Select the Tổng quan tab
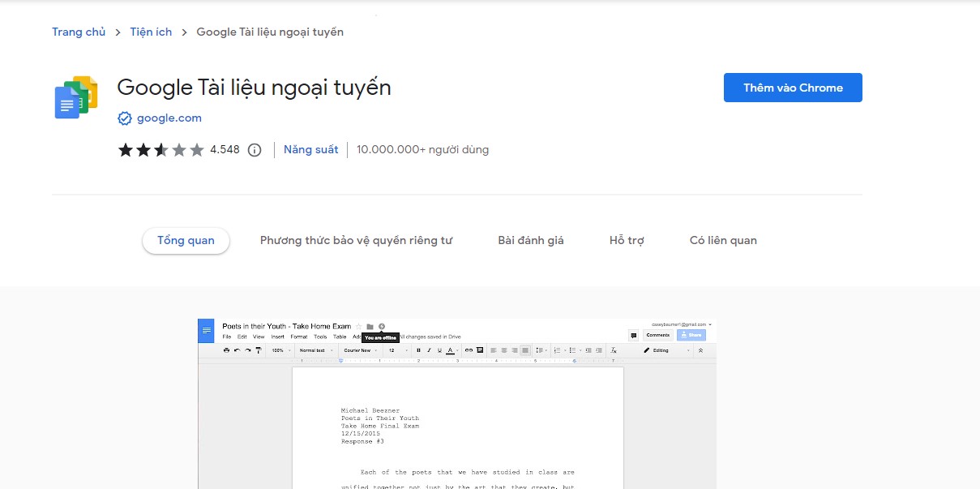980x489 pixels. (x=186, y=241)
